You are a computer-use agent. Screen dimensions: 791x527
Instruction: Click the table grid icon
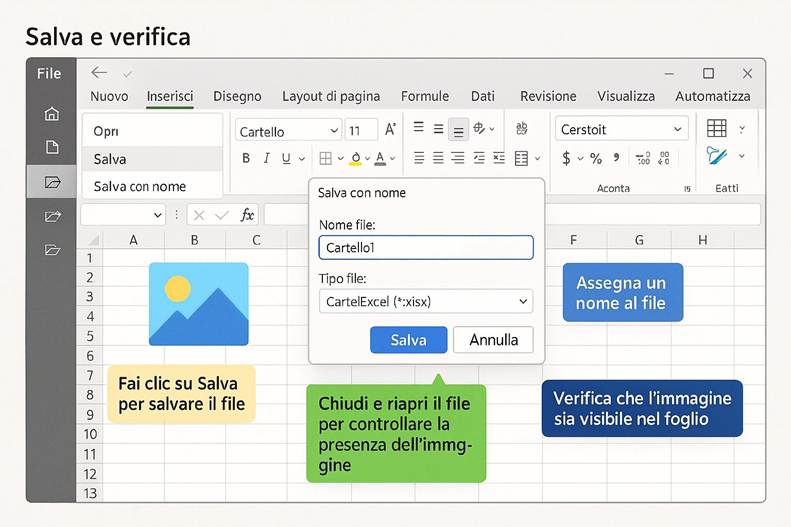tap(716, 129)
